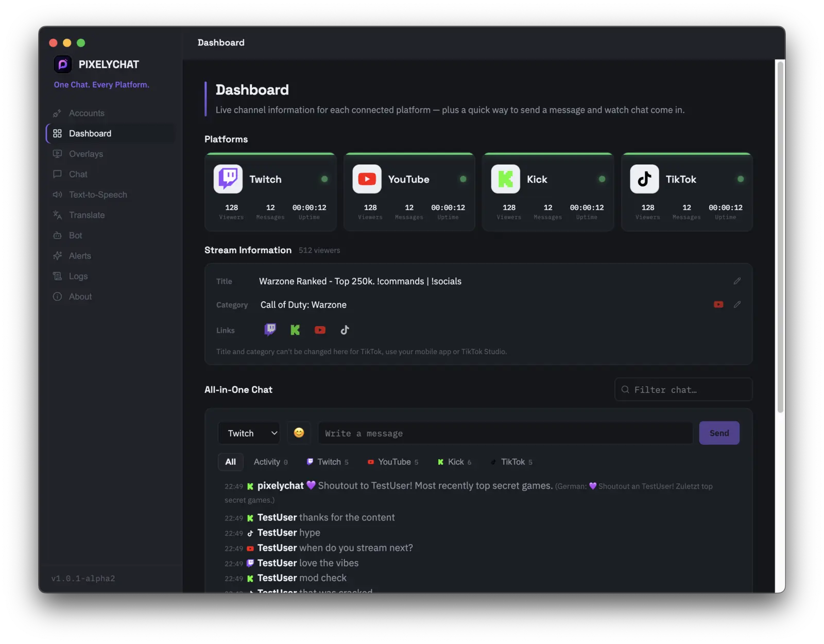Image resolution: width=824 pixels, height=644 pixels.
Task: Open the Twitch link icon in Links
Action: click(x=270, y=330)
